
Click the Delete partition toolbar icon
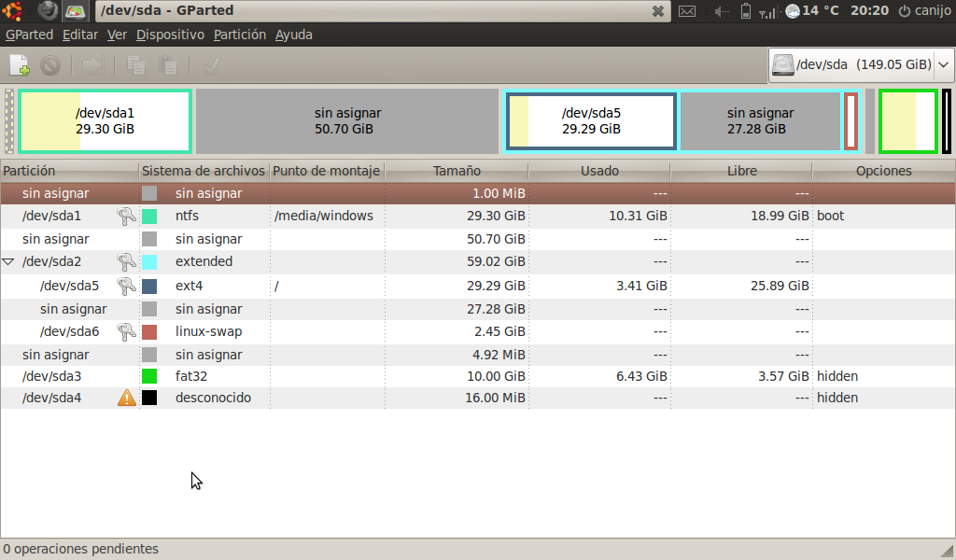tap(50, 65)
